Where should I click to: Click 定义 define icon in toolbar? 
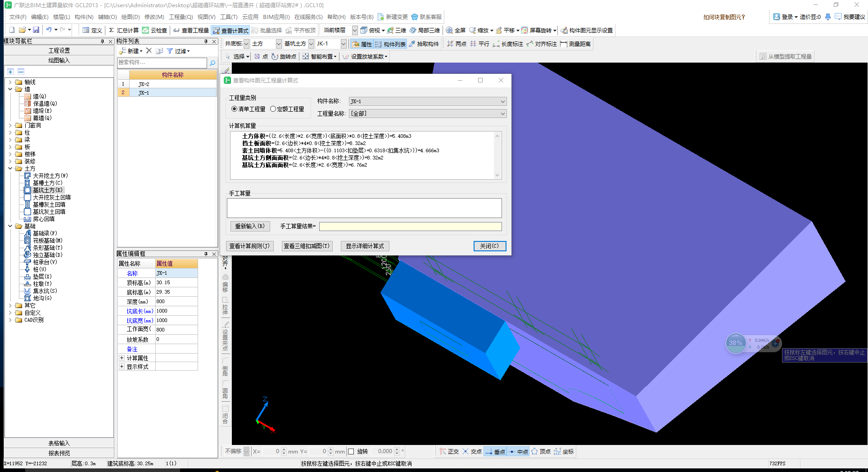tap(92, 30)
